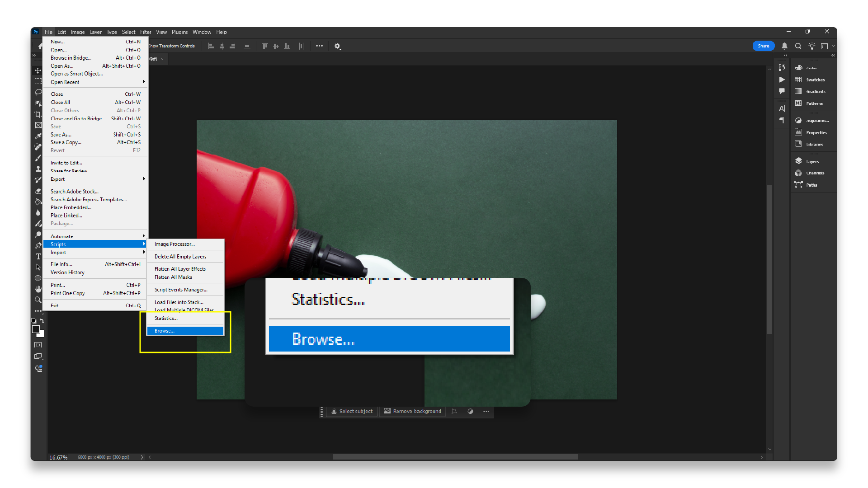Click the Remove background button
Viewport: 868px width, 488px height.
pos(412,411)
